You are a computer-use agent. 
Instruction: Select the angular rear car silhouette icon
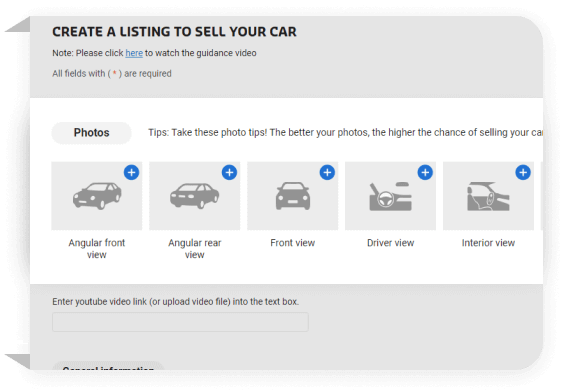[x=195, y=196]
